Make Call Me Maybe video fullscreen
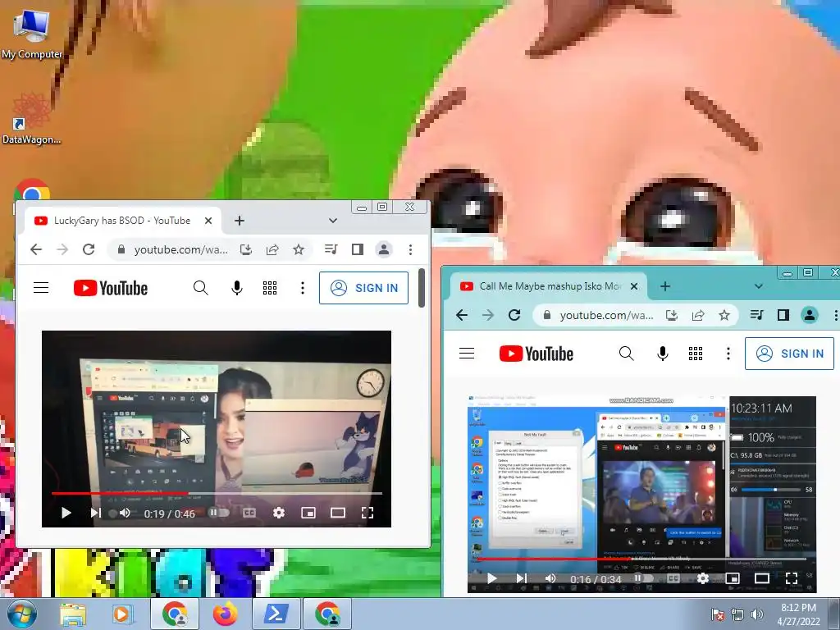This screenshot has height=630, width=840. (792, 578)
